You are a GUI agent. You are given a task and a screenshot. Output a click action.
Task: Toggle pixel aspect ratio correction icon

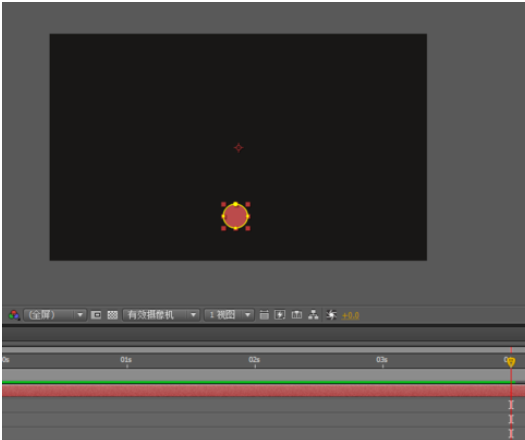point(264,315)
